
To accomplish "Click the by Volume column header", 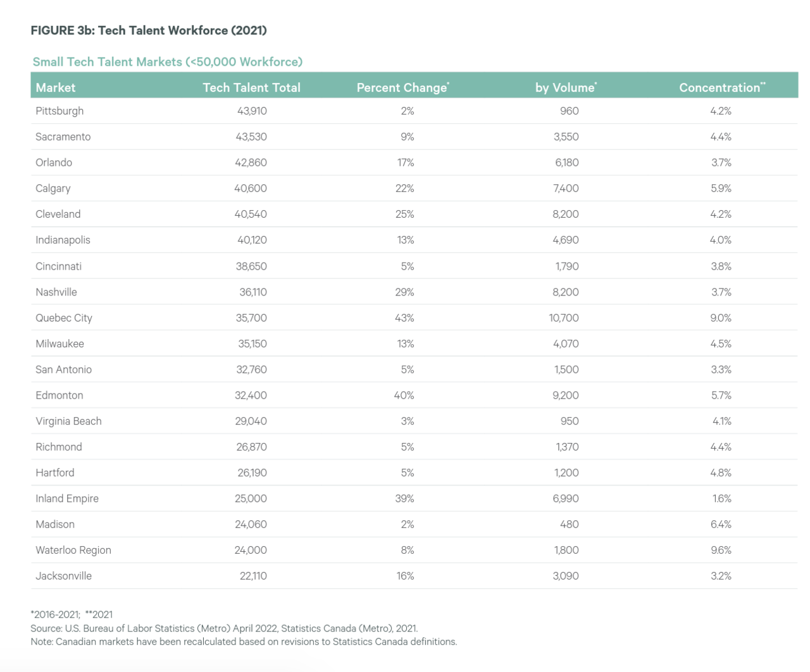I will pos(566,87).
